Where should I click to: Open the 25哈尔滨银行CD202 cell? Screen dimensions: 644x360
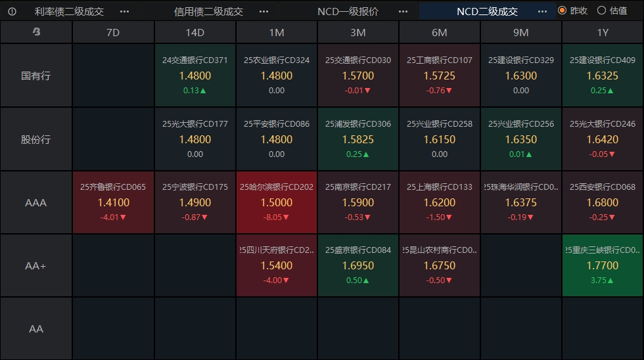[x=277, y=202]
